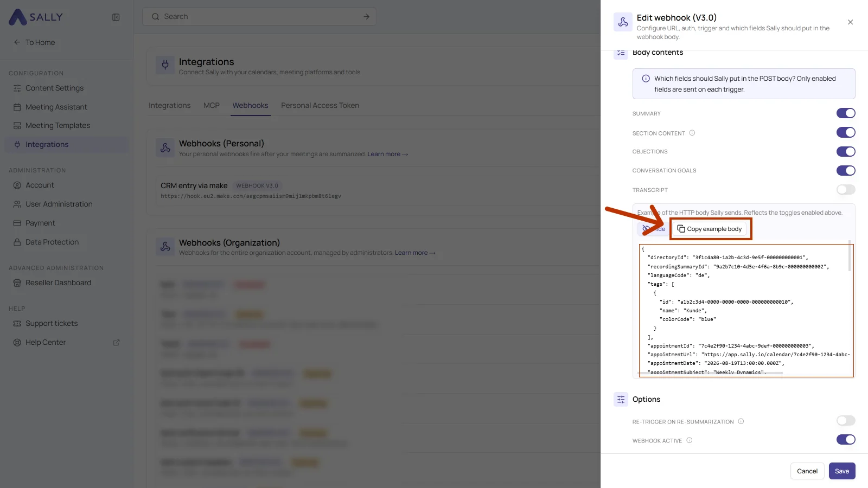
Task: Open Content Settings in sidebar
Action: tap(67, 88)
